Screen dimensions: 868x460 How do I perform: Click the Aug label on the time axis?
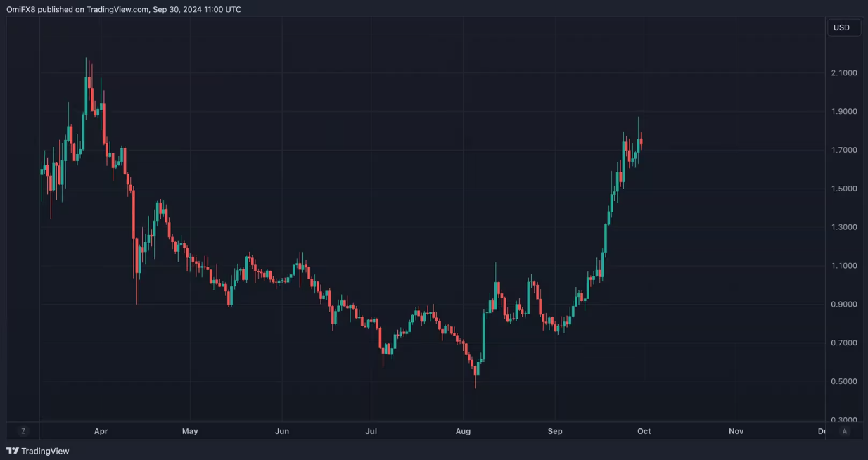pos(463,431)
